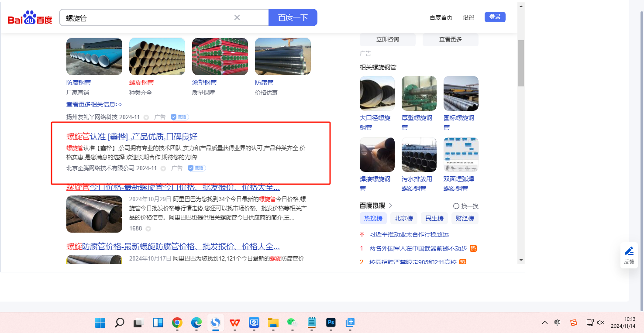The image size is (644, 333).
Task: Click the top-pinned arrow icon beside 习近平 headline
Action: click(362, 234)
